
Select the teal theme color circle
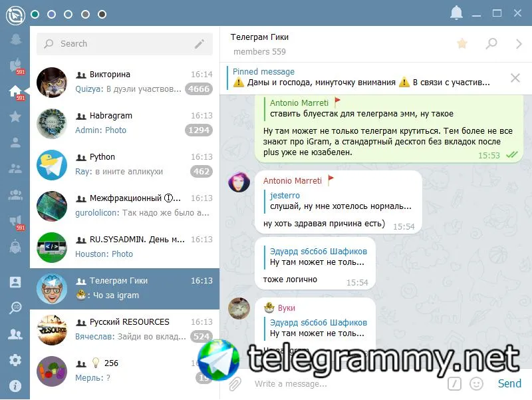tap(35, 14)
